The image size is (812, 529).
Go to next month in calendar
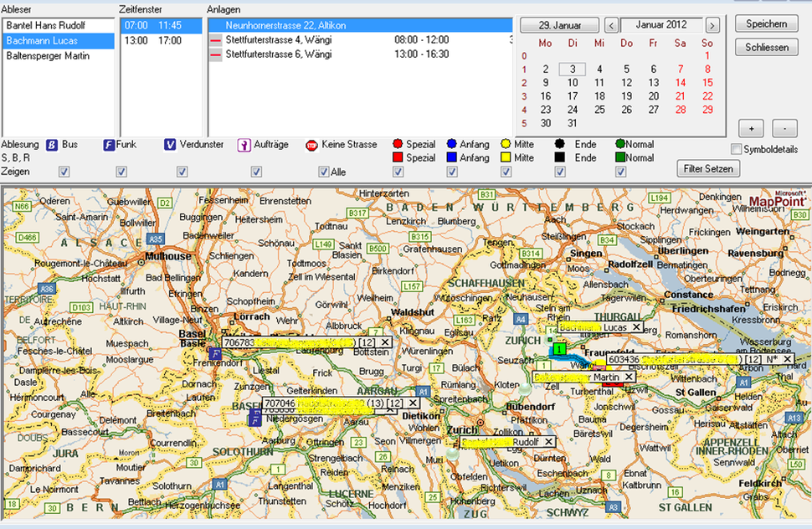712,25
